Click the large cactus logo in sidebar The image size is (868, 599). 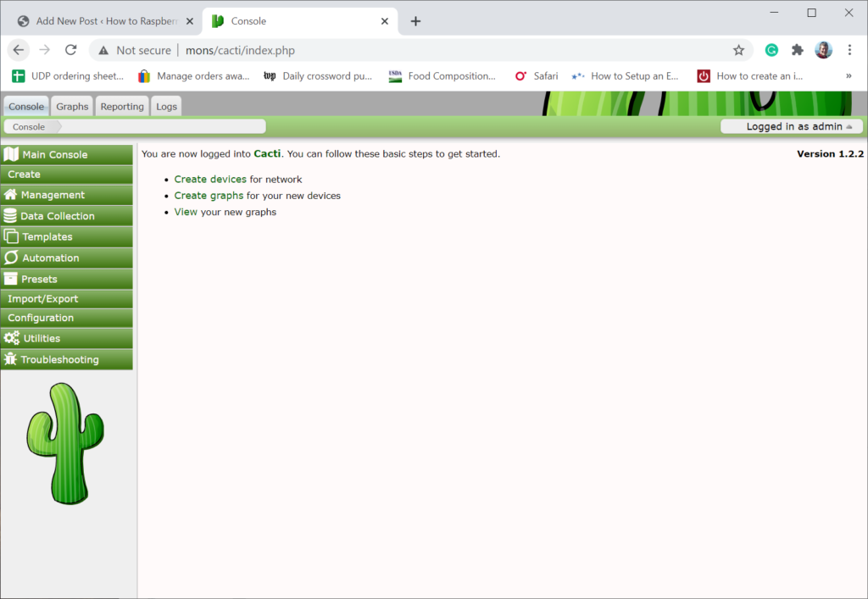65,443
